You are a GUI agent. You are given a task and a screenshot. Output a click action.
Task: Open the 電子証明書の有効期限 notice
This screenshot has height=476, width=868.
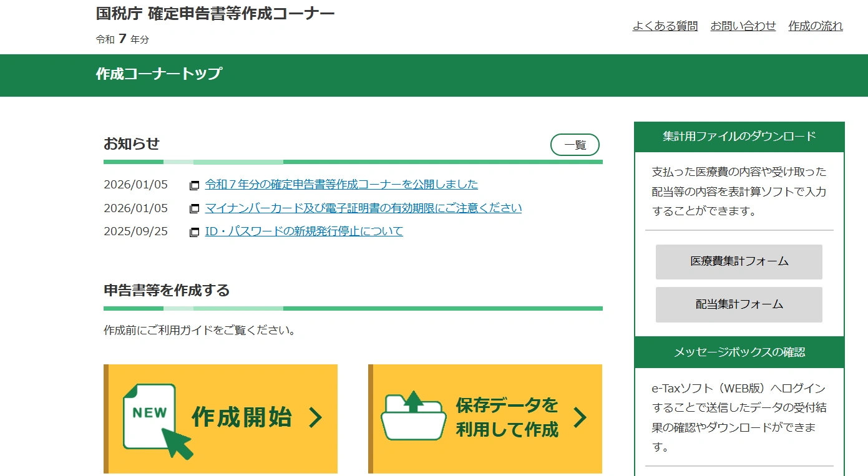(x=363, y=208)
